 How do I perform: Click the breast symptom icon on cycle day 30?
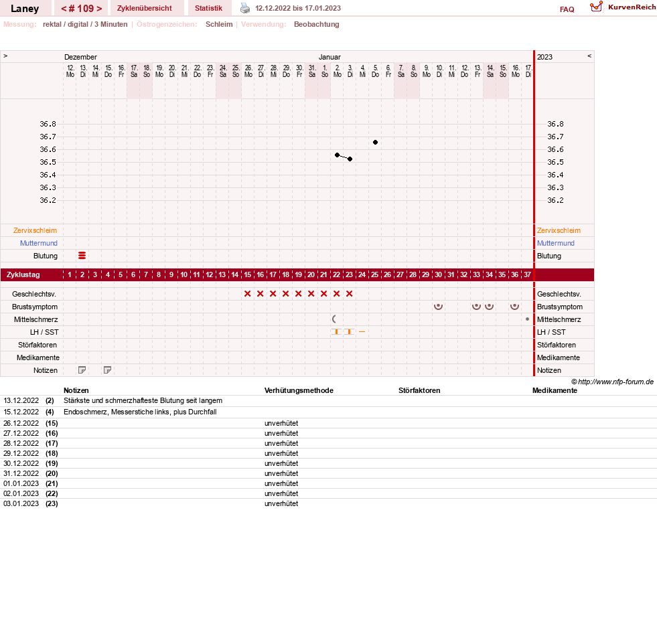coord(438,307)
